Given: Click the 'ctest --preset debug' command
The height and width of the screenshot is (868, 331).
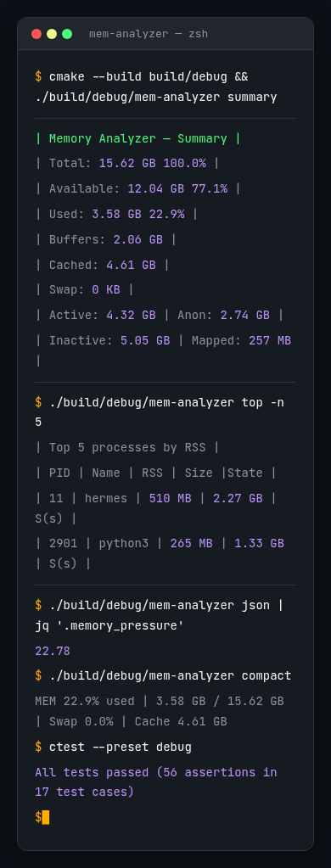Looking at the screenshot, I should click(121, 748).
